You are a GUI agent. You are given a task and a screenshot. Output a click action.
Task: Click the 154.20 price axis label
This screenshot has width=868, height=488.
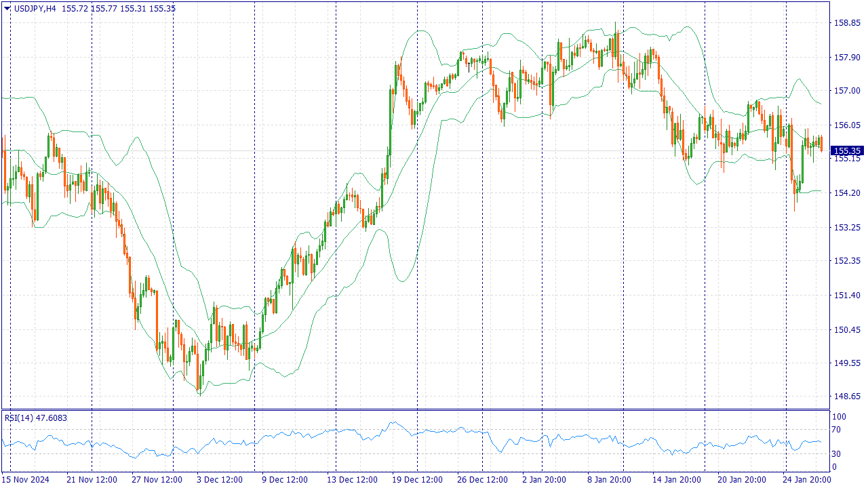tap(846, 193)
